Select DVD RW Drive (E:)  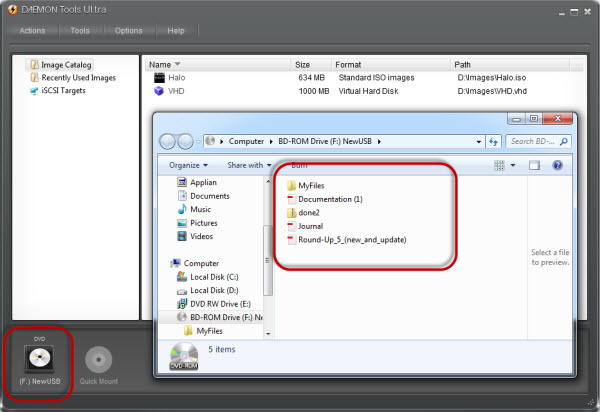[x=214, y=304]
